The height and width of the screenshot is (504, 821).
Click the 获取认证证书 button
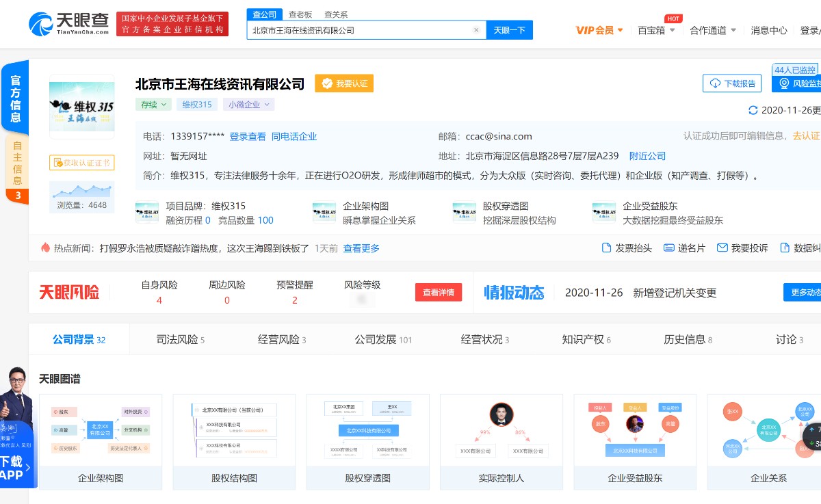81,163
